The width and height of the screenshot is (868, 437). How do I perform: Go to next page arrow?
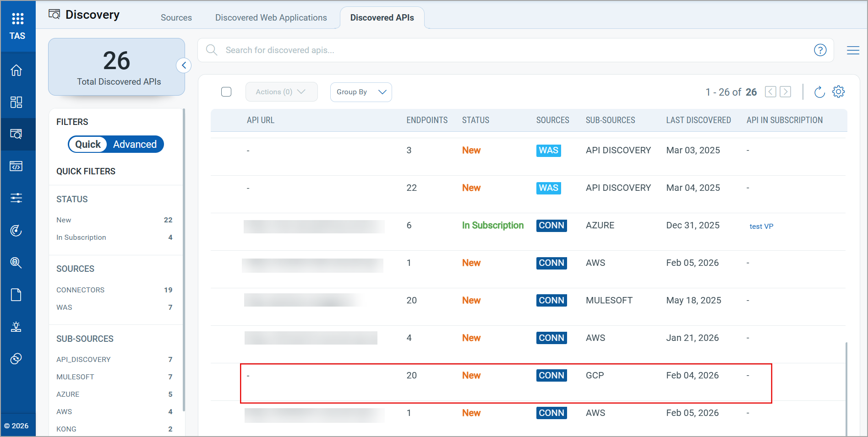786,92
